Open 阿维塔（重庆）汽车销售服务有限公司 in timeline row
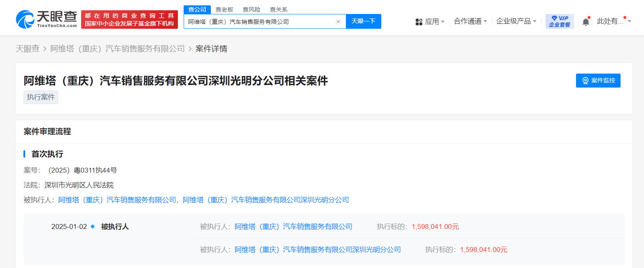This screenshot has height=268, width=644. point(294,226)
